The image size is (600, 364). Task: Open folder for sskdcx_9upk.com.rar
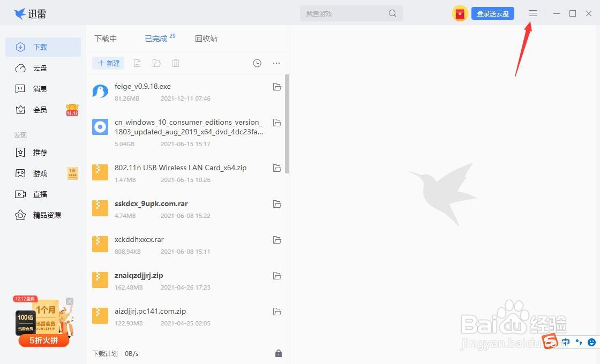(x=277, y=204)
